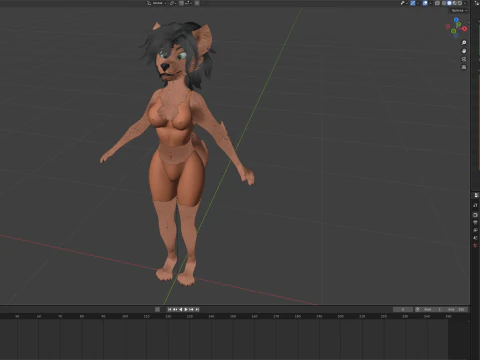The width and height of the screenshot is (480, 360).
Task: Set playhead at frame 200 on ruler
Action: [x=341, y=316]
